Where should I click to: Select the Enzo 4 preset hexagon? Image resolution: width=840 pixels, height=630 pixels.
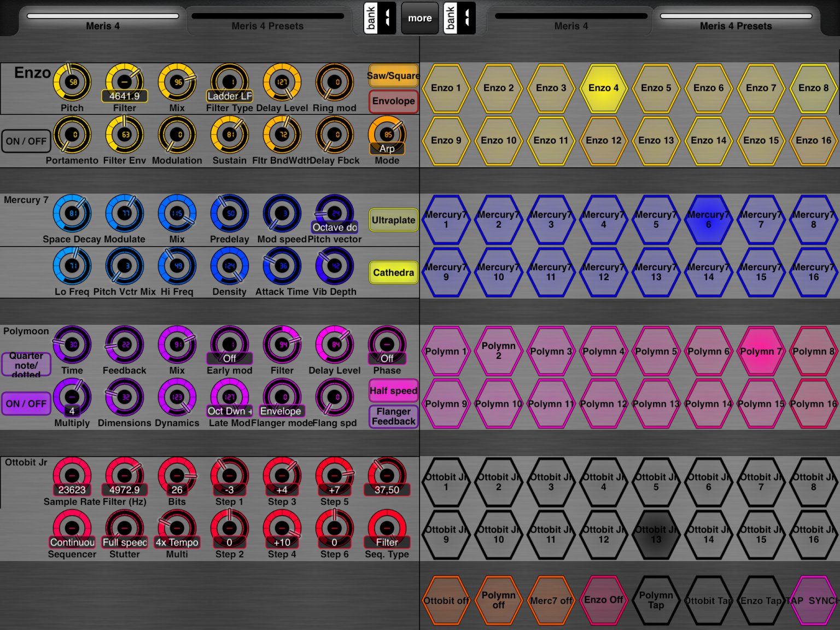(603, 88)
